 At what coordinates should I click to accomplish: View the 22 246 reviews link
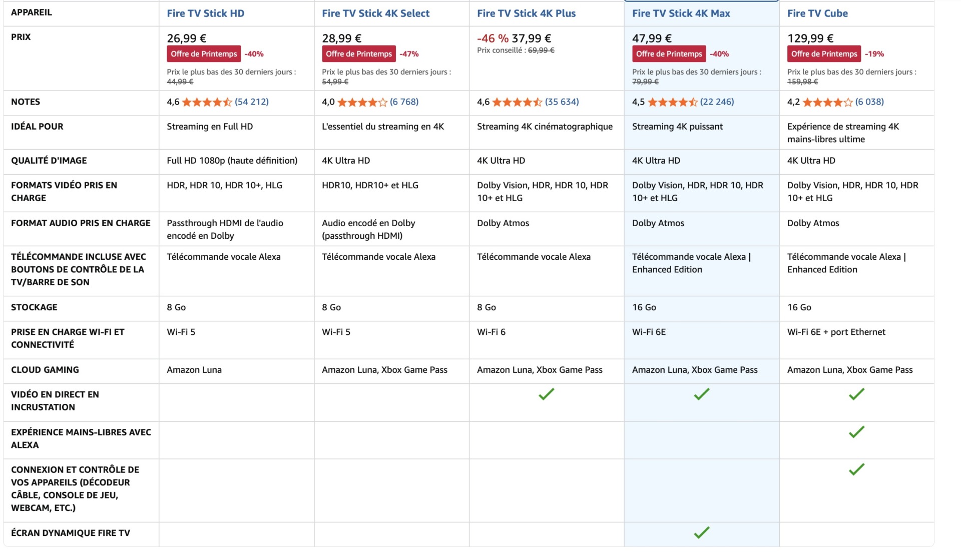(x=717, y=102)
